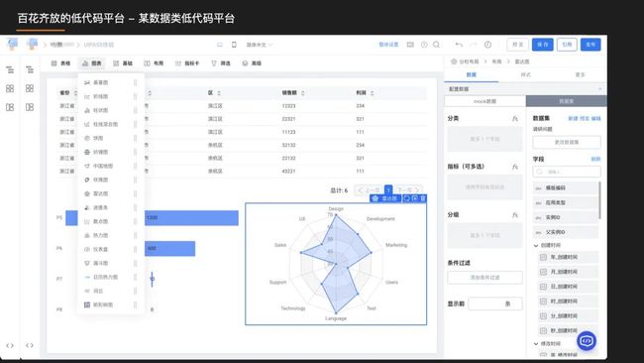Viewport: 644px width, 363px height.
Task: Select the 实例ID field
Action: 566,217
